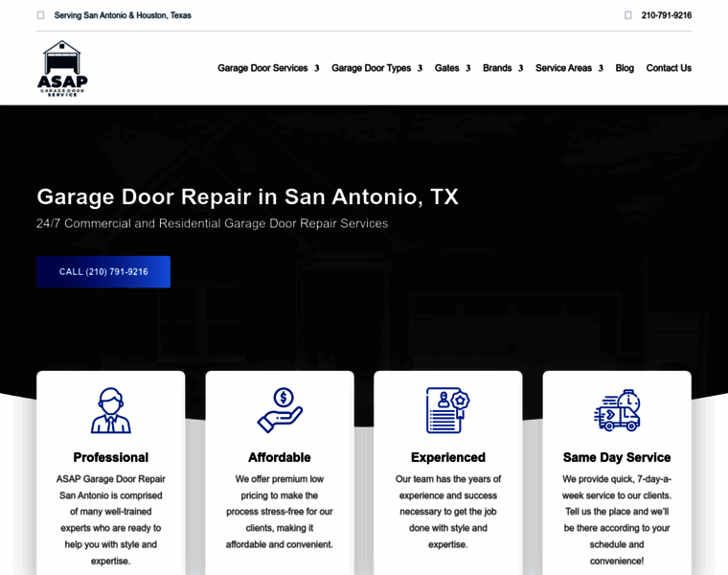Screen dimensions: 728x575
Task: Click the premium low pricing description paragraph
Action: point(280,512)
